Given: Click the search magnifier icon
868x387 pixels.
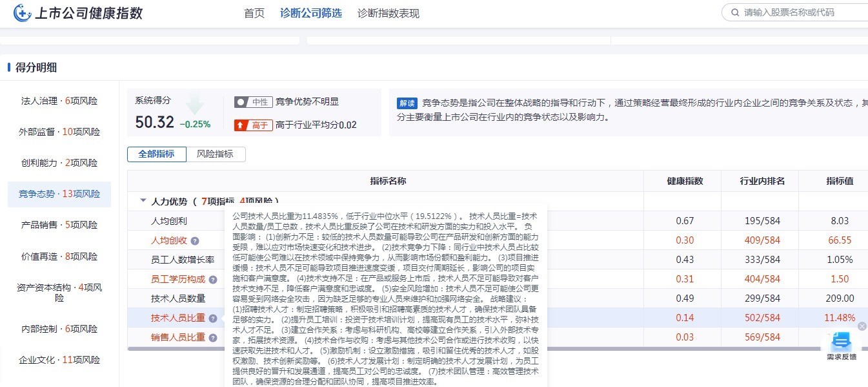Looking at the screenshot, I should click(x=734, y=12).
